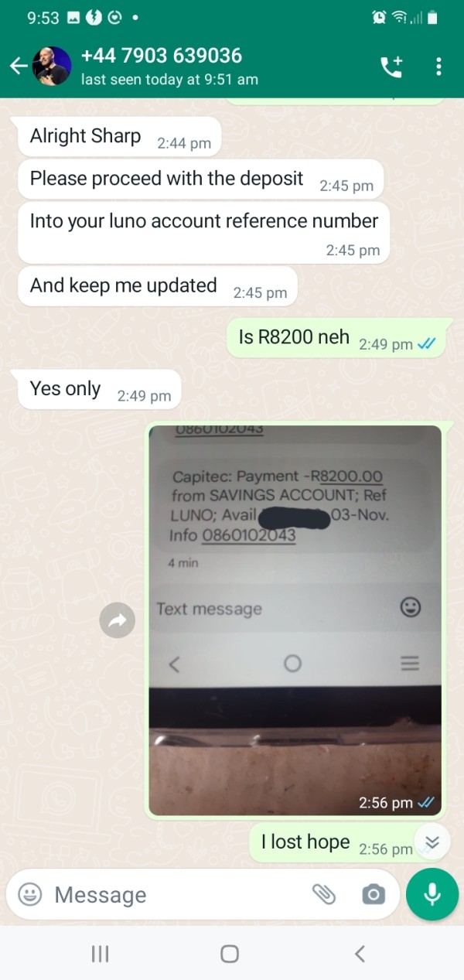Open the emoji picker
The image size is (464, 980).
coord(30,895)
